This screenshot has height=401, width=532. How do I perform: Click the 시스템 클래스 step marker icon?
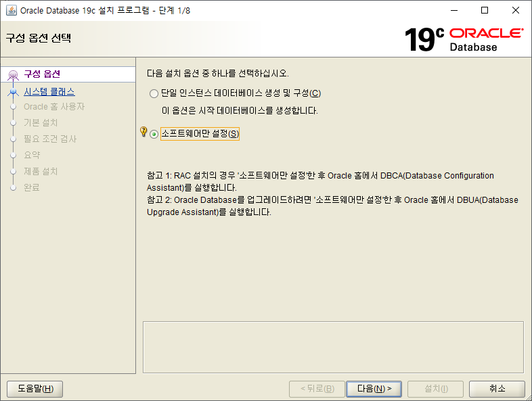pyautogui.click(x=14, y=92)
